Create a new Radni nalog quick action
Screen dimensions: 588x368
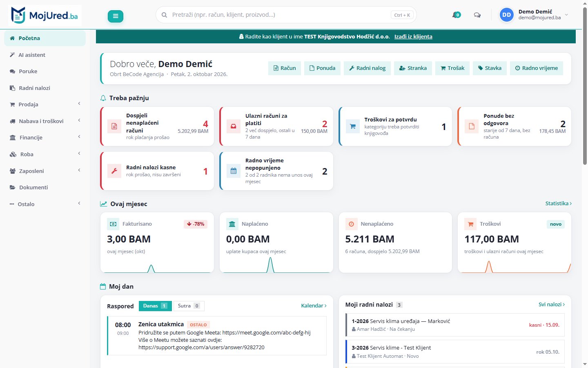tap(367, 68)
